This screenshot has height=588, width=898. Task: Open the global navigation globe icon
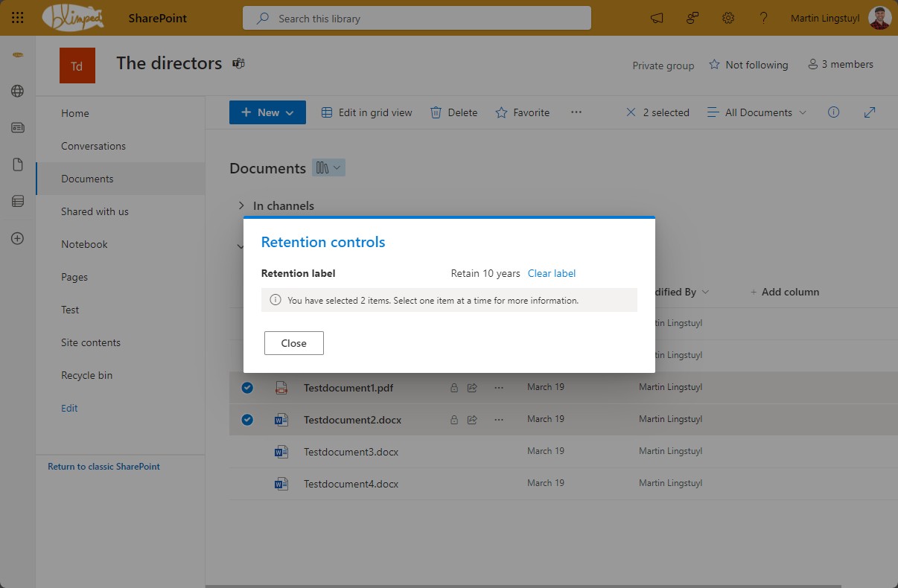point(17,91)
